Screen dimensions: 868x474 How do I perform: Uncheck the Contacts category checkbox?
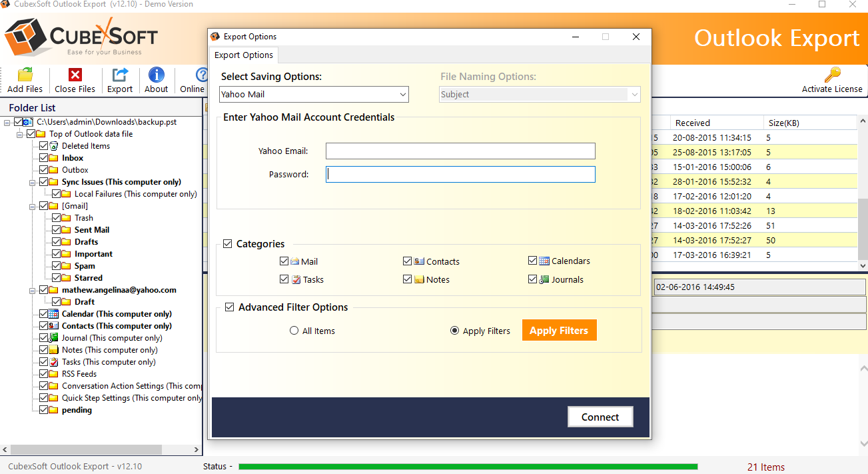click(x=408, y=261)
